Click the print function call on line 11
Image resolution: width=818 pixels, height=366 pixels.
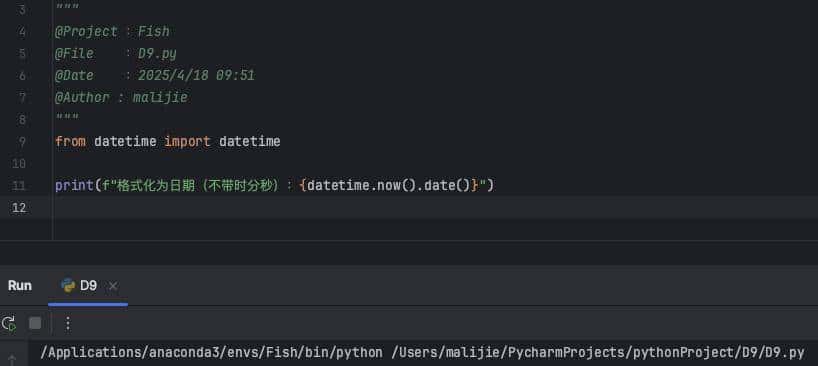coord(75,186)
